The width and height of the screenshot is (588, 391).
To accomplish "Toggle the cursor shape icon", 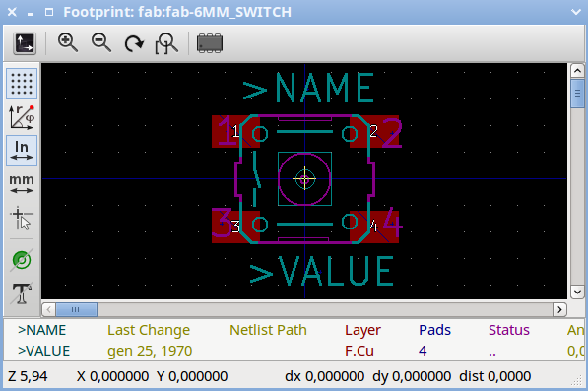I will coord(22,218).
